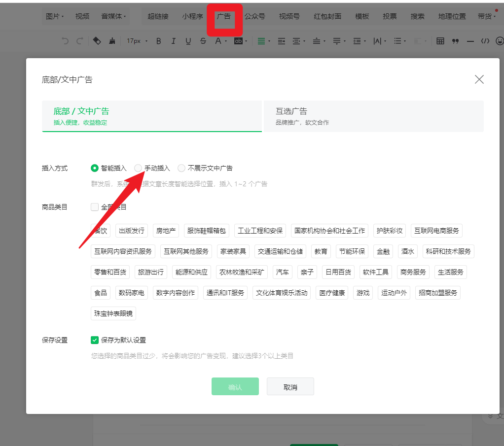The width and height of the screenshot is (504, 446).
Task: Click the spacing before paragraph icon
Action: pos(316,41)
